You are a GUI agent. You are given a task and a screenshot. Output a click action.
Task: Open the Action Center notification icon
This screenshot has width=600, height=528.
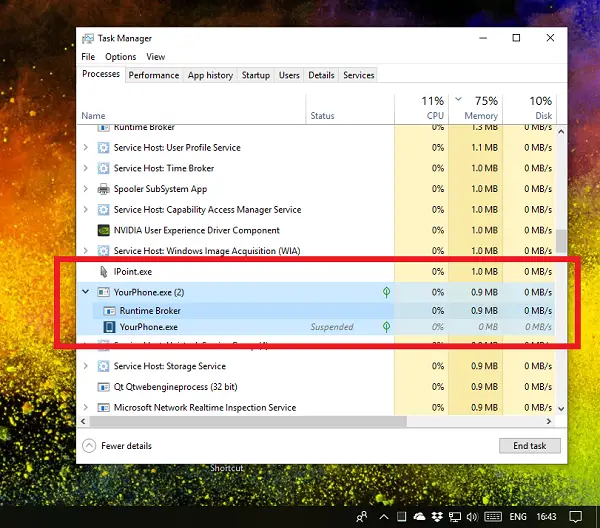coord(576,517)
